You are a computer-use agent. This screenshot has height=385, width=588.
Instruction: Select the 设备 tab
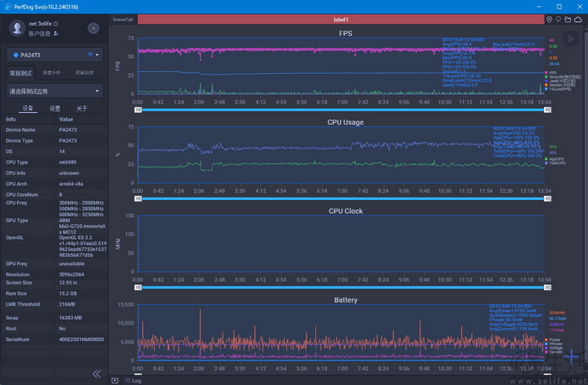[x=27, y=108]
